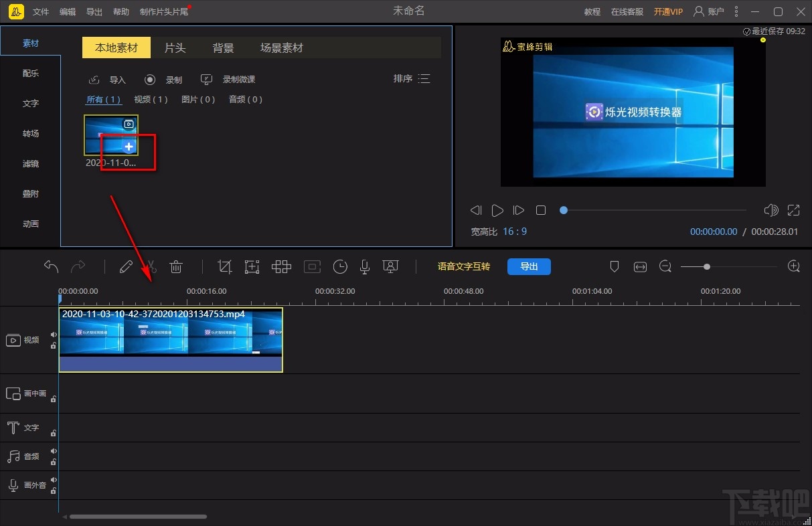Image resolution: width=812 pixels, height=526 pixels.
Task: Open 教程 tutorial link
Action: pos(592,12)
